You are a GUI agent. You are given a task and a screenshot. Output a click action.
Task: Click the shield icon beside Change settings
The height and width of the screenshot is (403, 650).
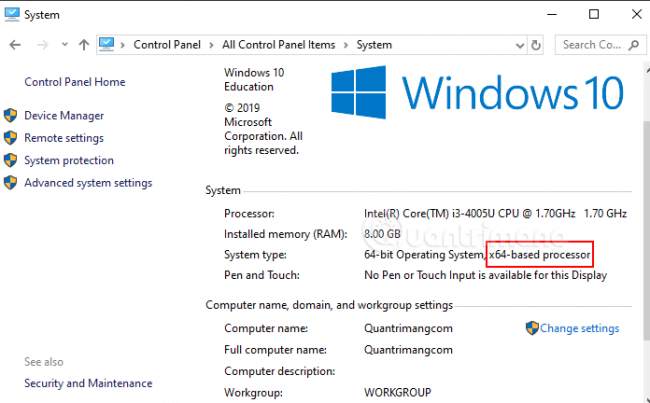[532, 328]
